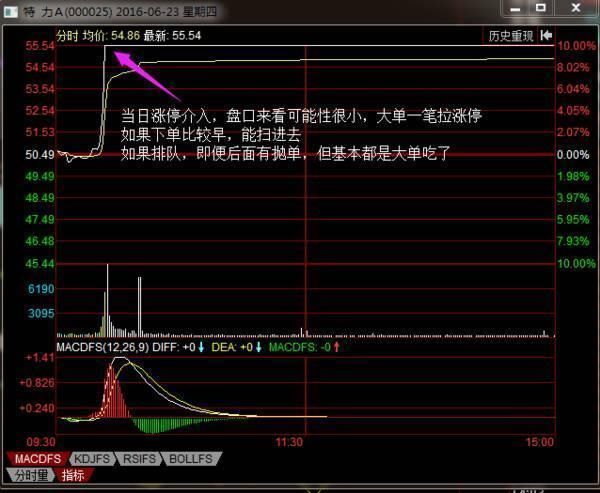Click the blue down arrow after DIFF value
Viewport: 600px width, 493px height.
point(202,347)
